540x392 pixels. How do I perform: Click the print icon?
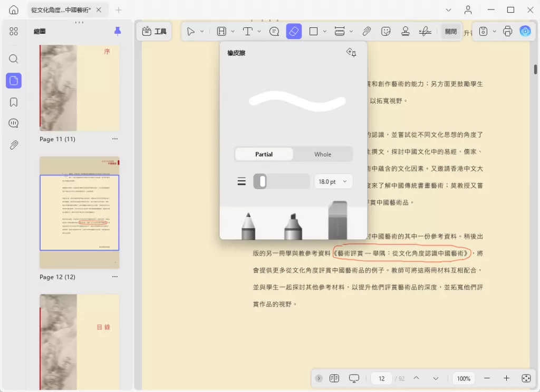pyautogui.click(x=507, y=32)
